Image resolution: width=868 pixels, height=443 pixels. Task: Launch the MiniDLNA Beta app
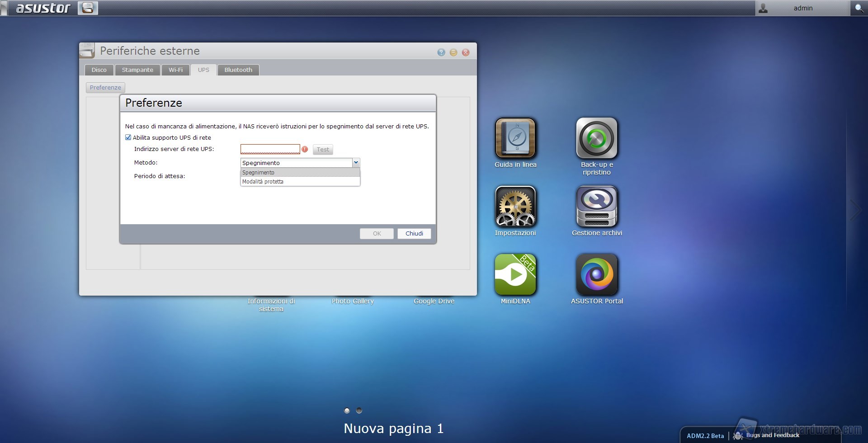tap(515, 274)
